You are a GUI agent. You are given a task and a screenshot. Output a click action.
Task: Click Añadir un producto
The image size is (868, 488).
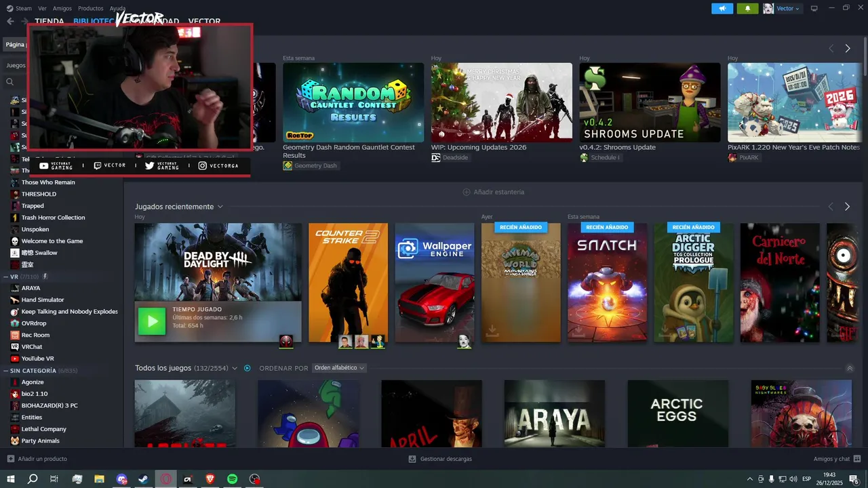pyautogui.click(x=37, y=459)
